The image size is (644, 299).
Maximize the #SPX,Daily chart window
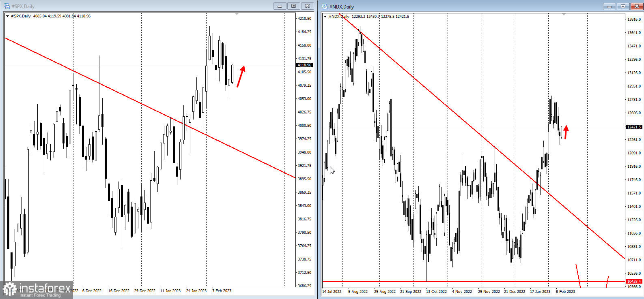[x=293, y=6]
